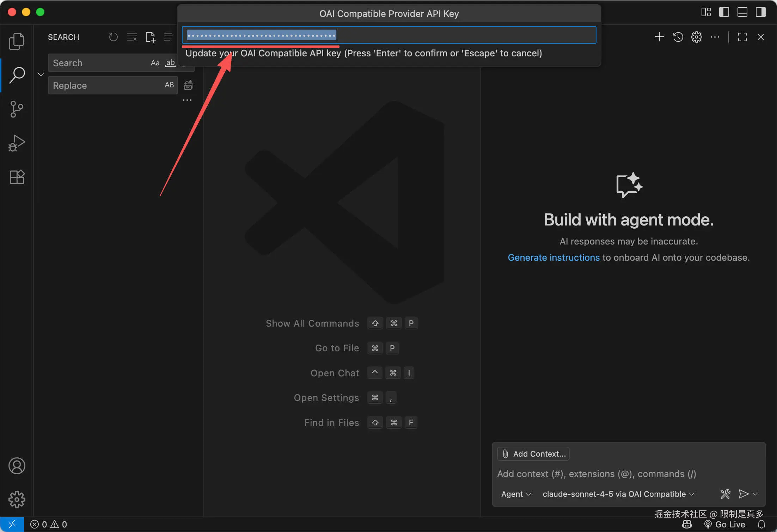The width and height of the screenshot is (777, 532).
Task: Open the Agent mode dropdown
Action: click(x=516, y=494)
